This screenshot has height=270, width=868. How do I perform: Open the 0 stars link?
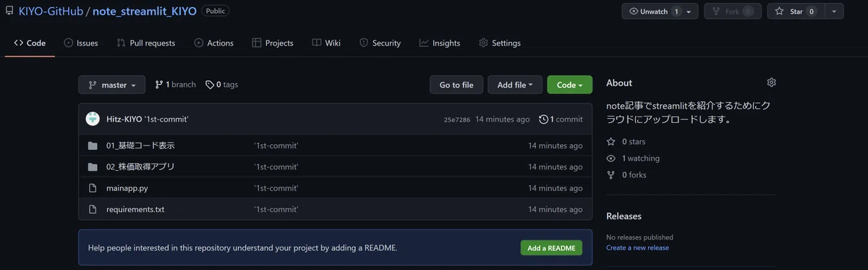pos(626,142)
